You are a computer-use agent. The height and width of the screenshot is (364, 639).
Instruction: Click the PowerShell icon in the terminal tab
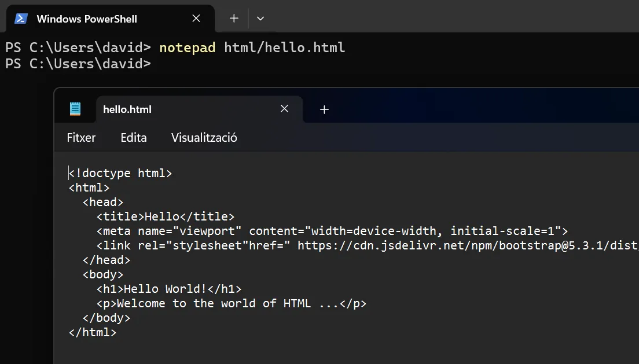pos(21,19)
